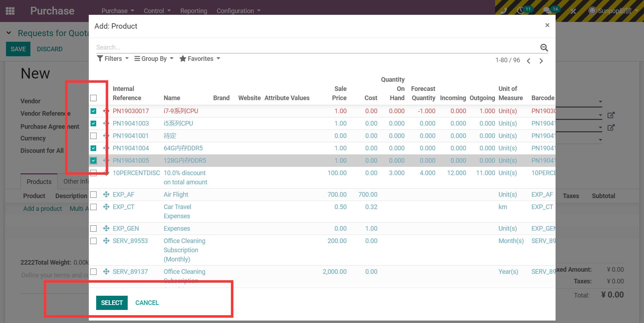Switch to the Other Info tab
Image resolution: width=644 pixels, height=323 pixels.
tap(76, 181)
